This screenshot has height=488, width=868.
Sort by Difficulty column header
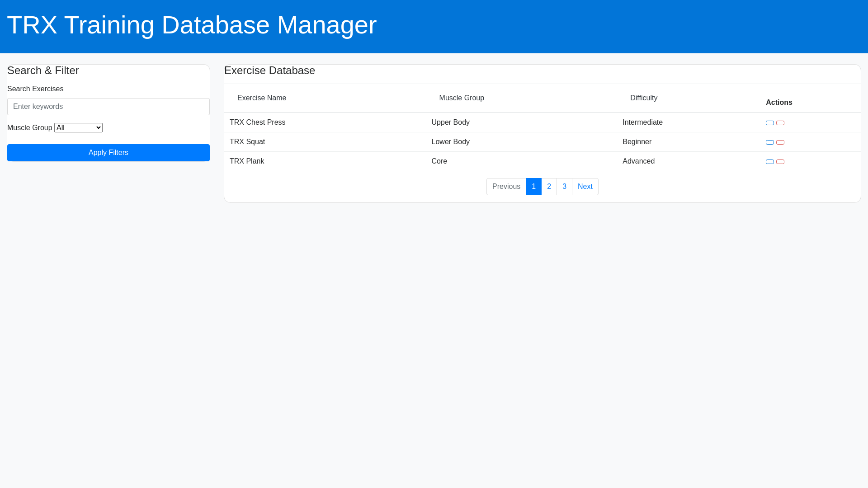[x=643, y=98]
